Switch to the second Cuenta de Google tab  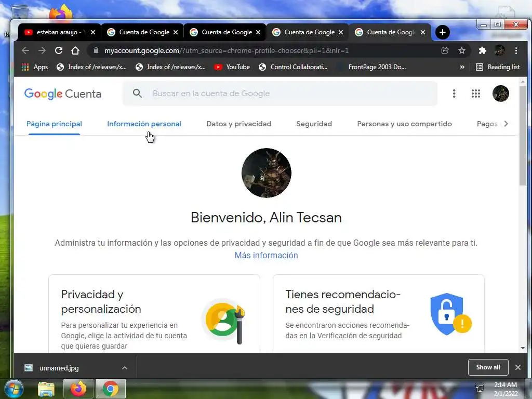click(x=225, y=32)
